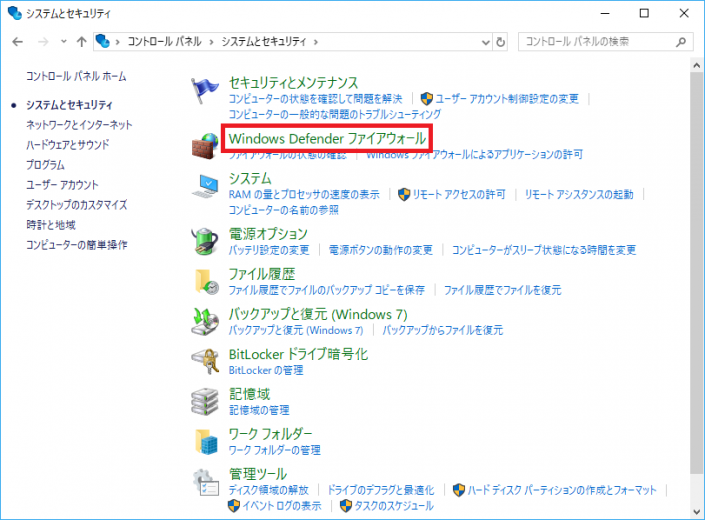Screen dimensions: 705x520
Task: Open the 管理ツール heading link
Action: click(258, 474)
